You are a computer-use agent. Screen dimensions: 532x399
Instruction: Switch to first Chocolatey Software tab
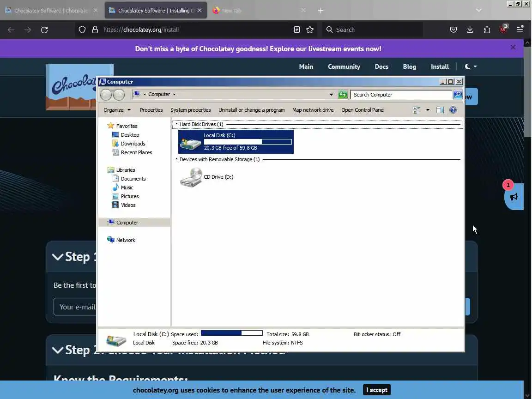coord(51,11)
